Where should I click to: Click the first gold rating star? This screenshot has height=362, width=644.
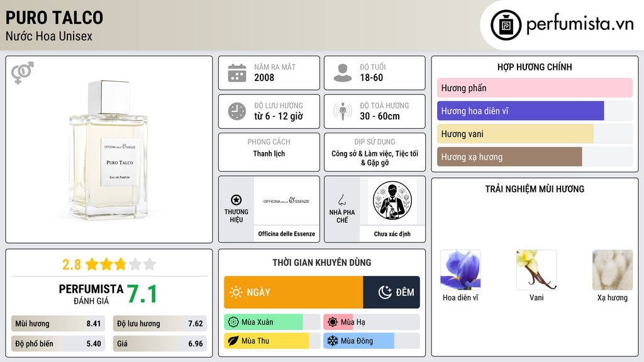(x=92, y=264)
